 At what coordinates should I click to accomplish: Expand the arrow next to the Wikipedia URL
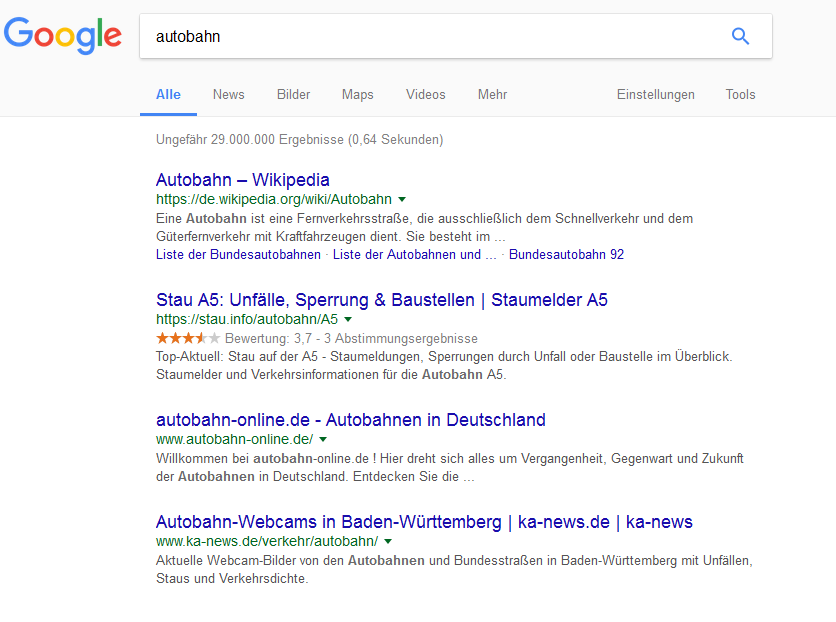coord(404,199)
